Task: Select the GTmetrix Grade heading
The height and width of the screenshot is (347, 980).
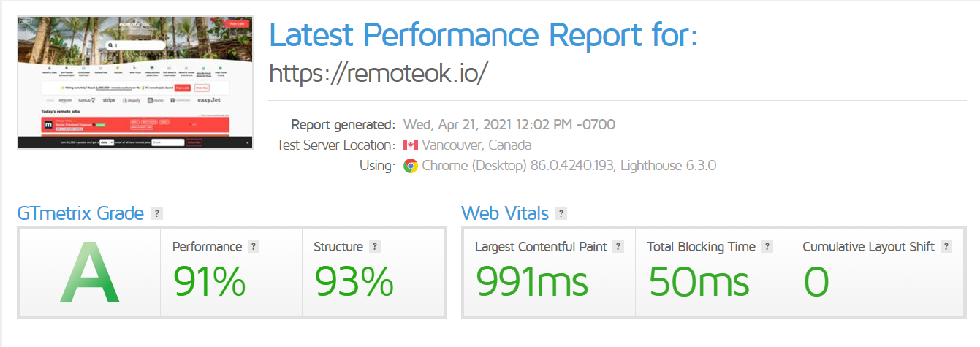Action: click(x=80, y=214)
